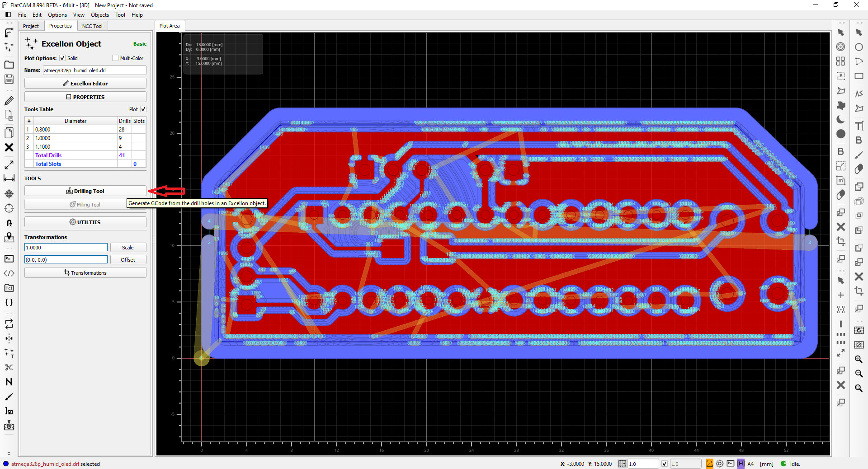This screenshot has height=469, width=868.
Task: Save the project with the floppy disk icon
Action: pos(9,79)
